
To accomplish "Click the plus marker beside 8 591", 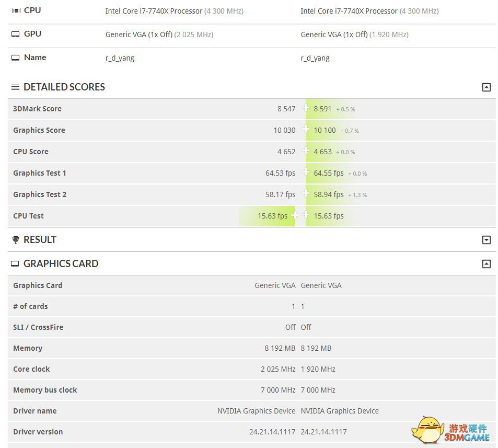I will pos(306,108).
